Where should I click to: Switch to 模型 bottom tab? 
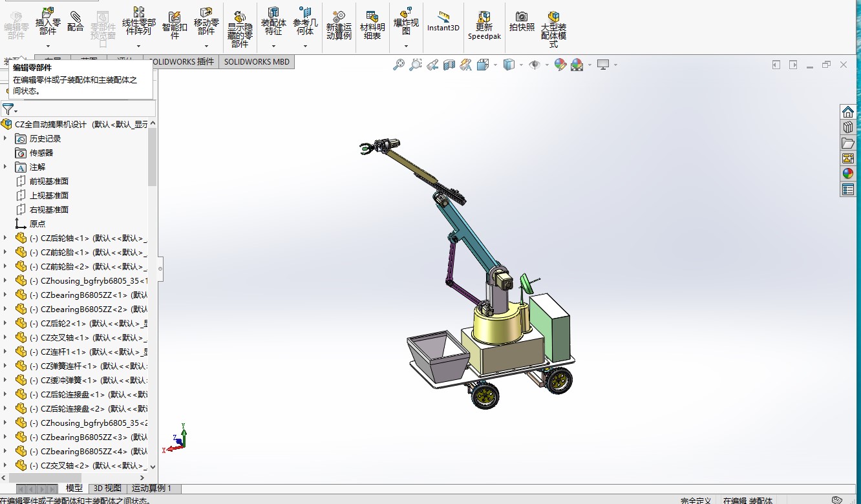[x=74, y=488]
